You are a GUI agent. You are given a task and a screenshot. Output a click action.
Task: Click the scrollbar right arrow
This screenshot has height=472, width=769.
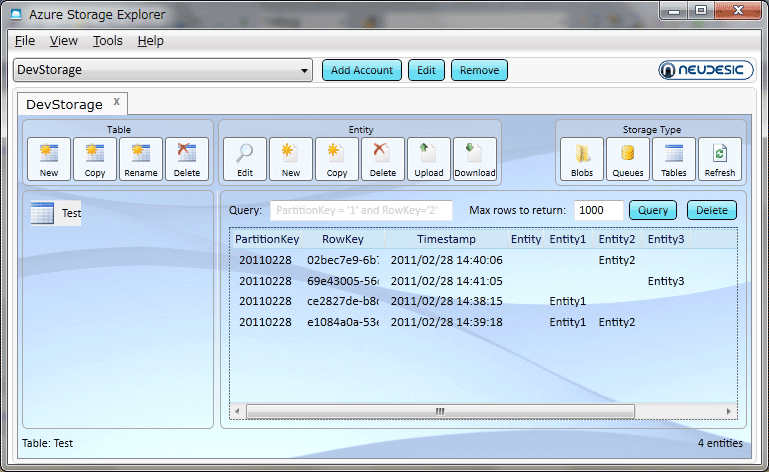pyautogui.click(x=729, y=411)
